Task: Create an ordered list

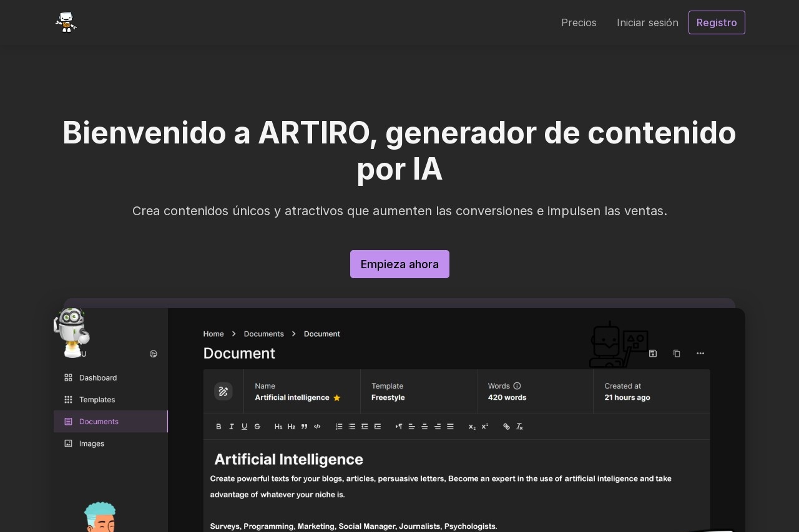Action: tap(339, 427)
